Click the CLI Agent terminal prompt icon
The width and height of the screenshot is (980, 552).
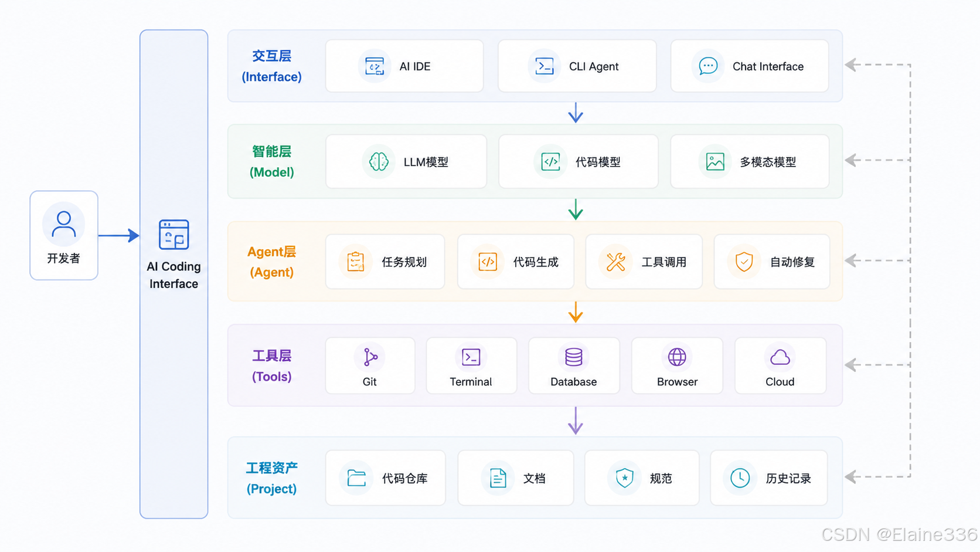(x=545, y=66)
